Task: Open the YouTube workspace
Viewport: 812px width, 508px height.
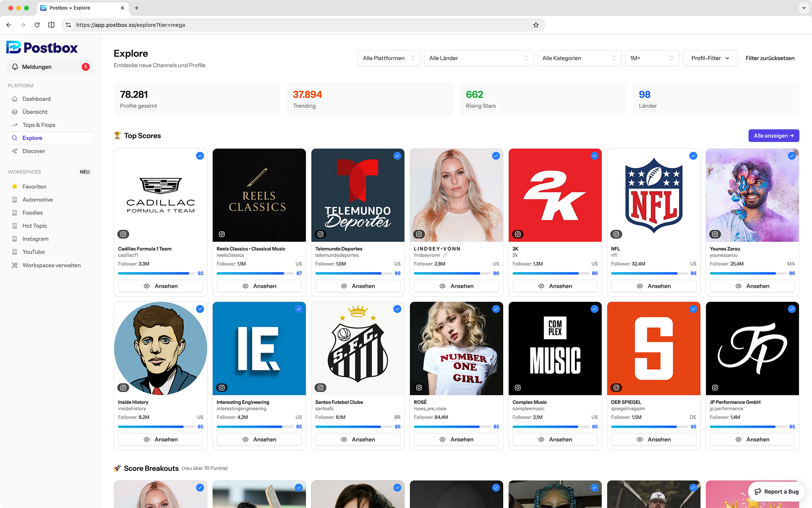Action: point(50,252)
